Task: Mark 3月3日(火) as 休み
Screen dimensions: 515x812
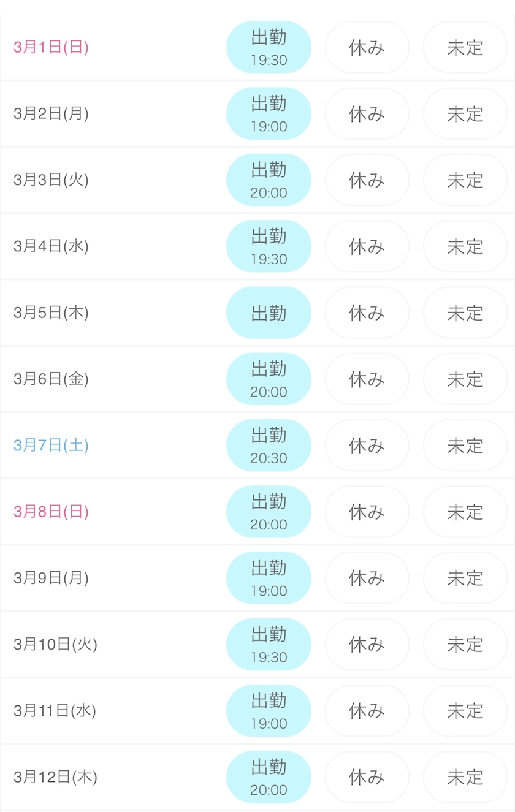Action: 367,180
